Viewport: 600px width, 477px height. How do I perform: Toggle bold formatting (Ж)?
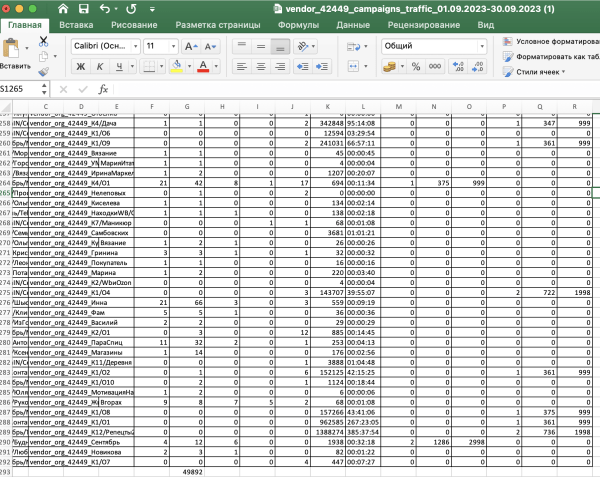tap(80, 66)
